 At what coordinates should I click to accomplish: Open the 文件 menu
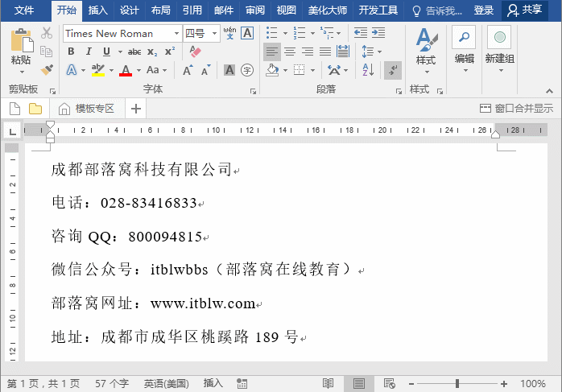(x=25, y=10)
